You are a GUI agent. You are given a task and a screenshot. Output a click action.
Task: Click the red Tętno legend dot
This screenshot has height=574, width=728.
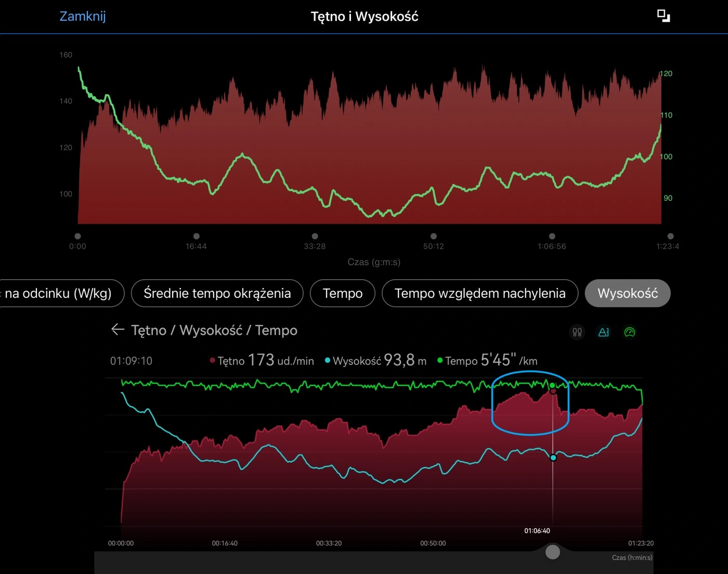coord(212,360)
